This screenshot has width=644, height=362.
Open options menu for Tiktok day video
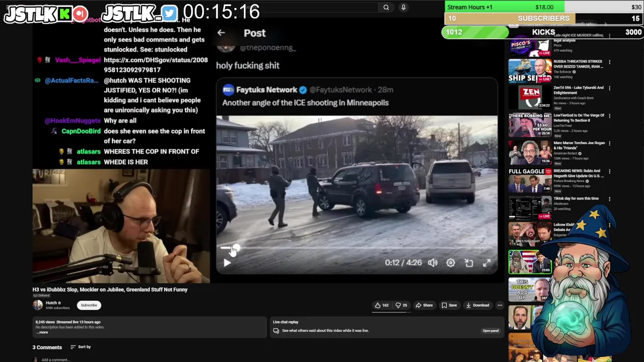[x=609, y=199]
